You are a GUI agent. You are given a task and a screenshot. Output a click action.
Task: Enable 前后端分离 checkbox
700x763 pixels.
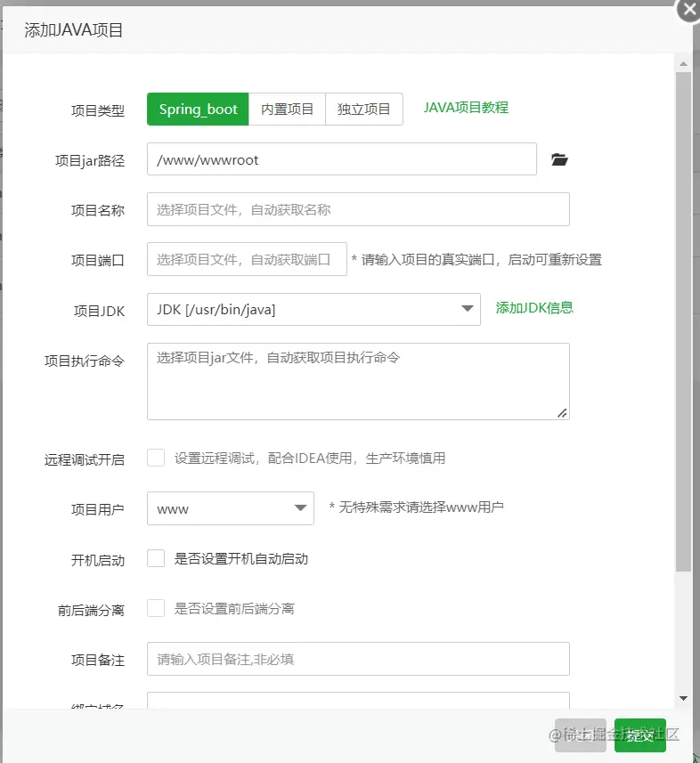click(x=156, y=608)
